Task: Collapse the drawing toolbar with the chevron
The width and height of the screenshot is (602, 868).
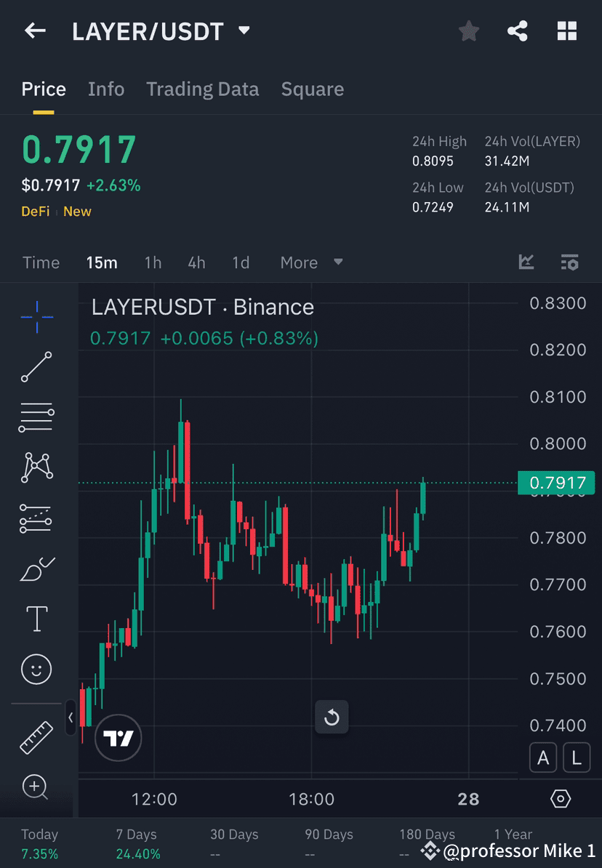Action: pyautogui.click(x=71, y=718)
